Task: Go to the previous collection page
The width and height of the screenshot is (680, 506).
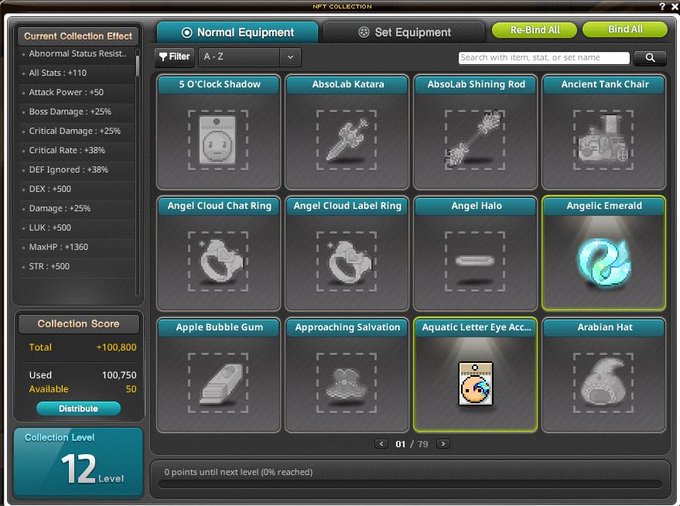Action: coord(381,444)
